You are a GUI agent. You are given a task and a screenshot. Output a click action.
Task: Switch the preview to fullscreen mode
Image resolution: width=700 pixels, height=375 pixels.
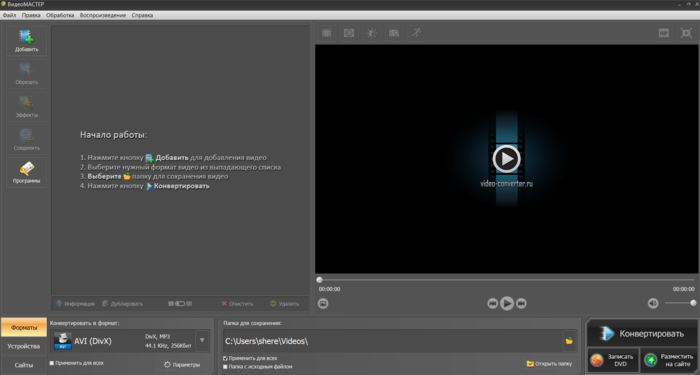point(686,33)
